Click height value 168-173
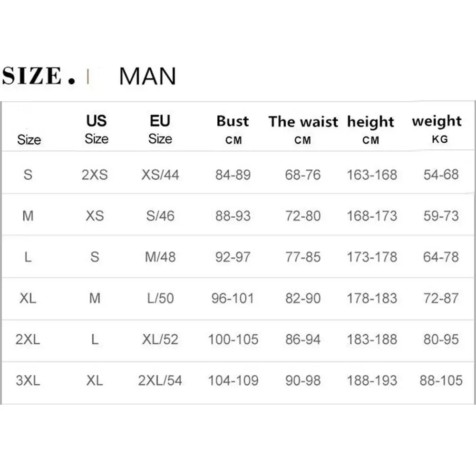This screenshot has width=476, height=476. [x=372, y=216]
